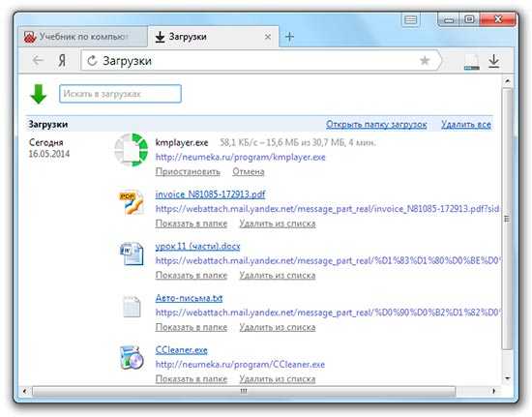532x417 pixels.
Task: Open the 'Открыть папку загрузок' link
Action: pos(376,125)
